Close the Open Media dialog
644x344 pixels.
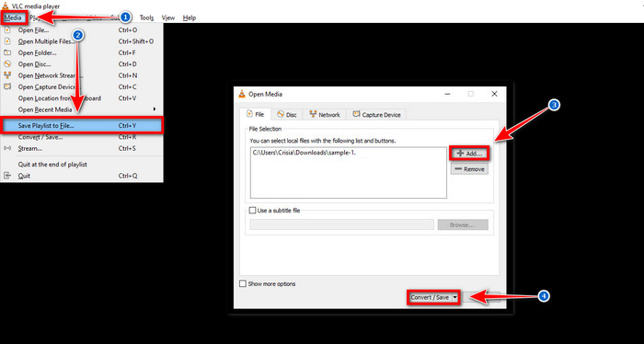[x=495, y=94]
